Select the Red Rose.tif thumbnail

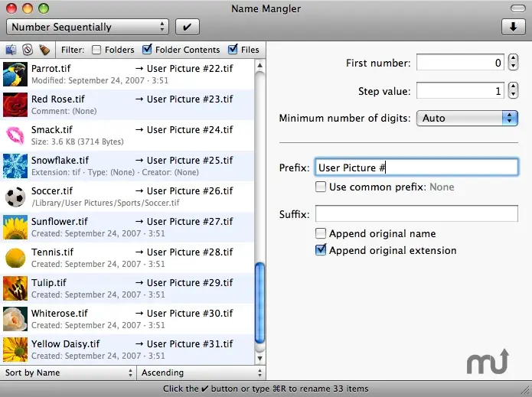click(x=15, y=105)
